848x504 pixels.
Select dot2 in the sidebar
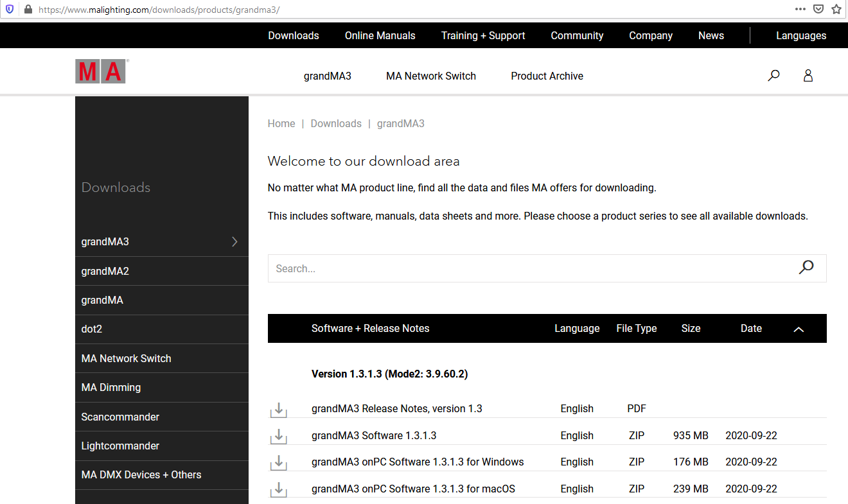[x=162, y=329]
